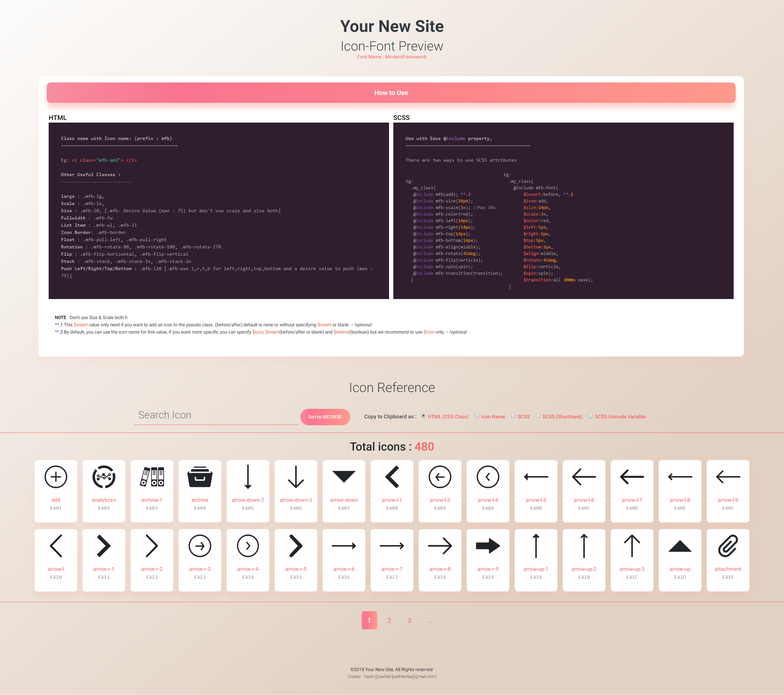Enable SCSS (Shorthand) copy format
This screenshot has width=784, height=695.
(x=538, y=416)
